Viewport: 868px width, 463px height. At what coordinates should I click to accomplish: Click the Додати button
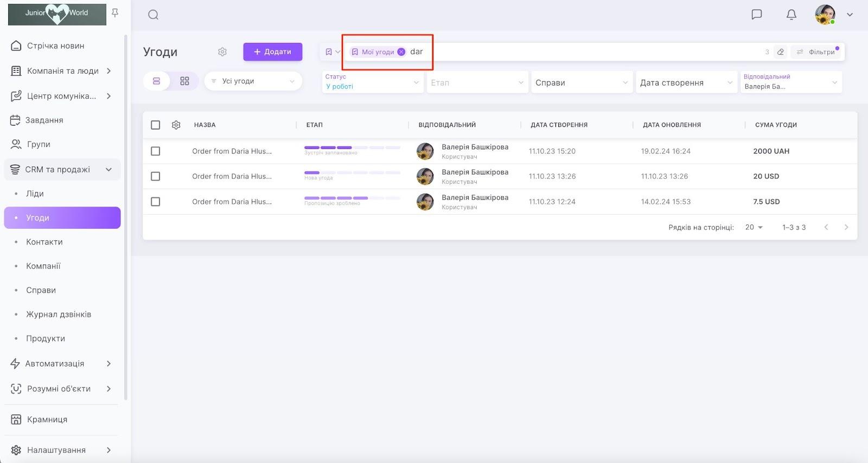[x=272, y=52]
